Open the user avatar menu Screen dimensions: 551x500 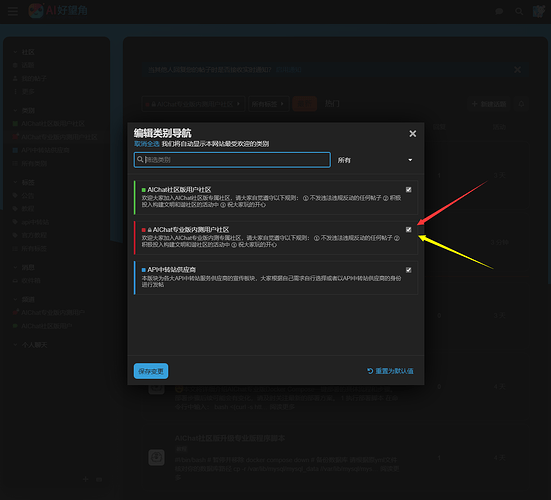538,11
